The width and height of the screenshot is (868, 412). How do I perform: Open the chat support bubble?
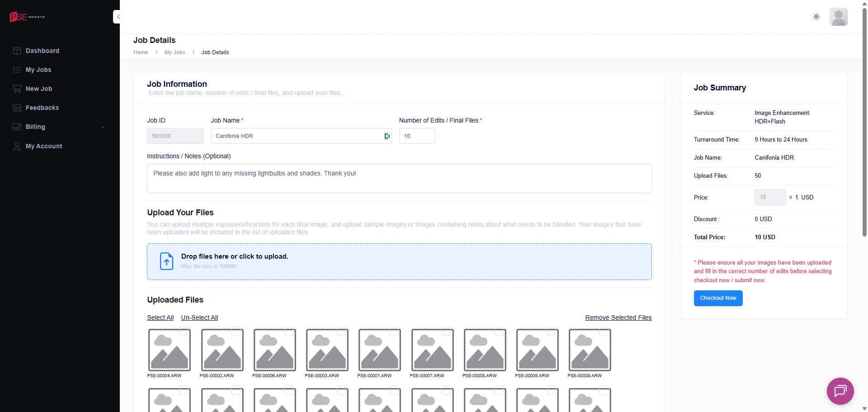click(840, 391)
